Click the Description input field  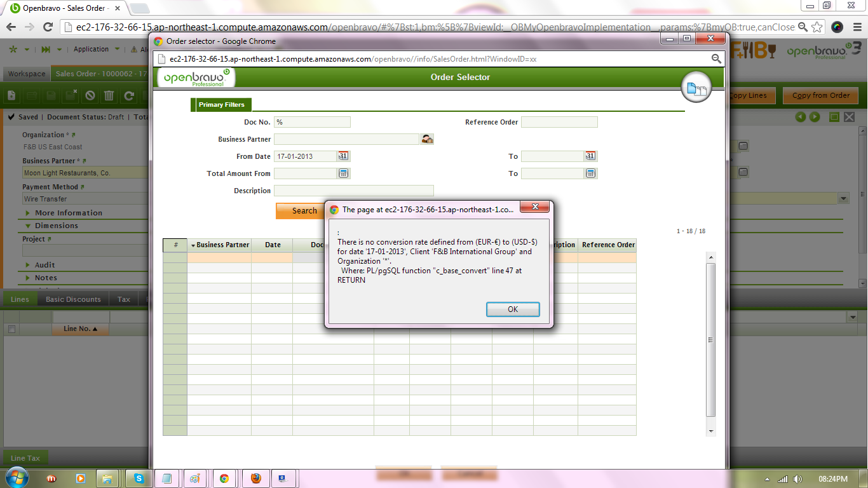(354, 191)
